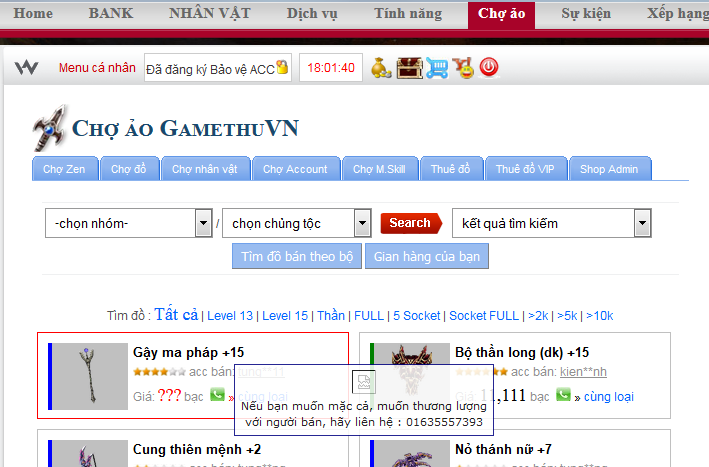Click Gian hàng của bạn button
The height and width of the screenshot is (467, 709).
(x=427, y=256)
